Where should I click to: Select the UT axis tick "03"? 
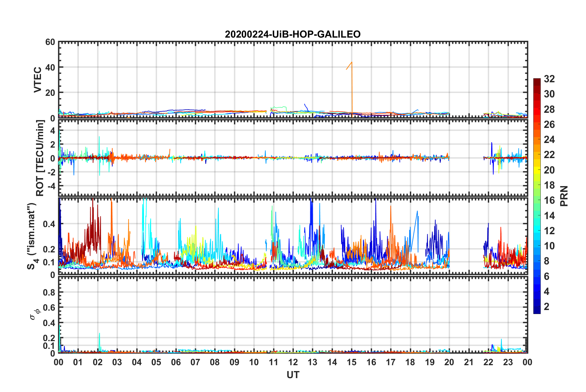click(x=117, y=362)
